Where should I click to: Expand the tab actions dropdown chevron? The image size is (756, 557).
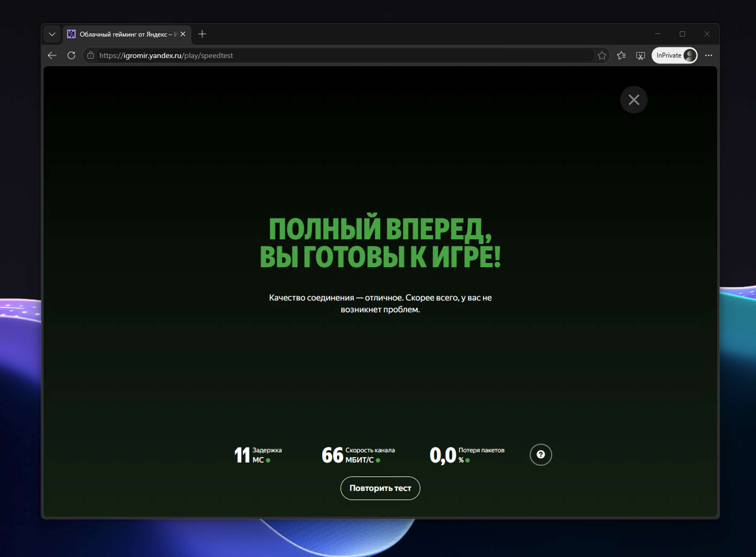[x=52, y=34]
